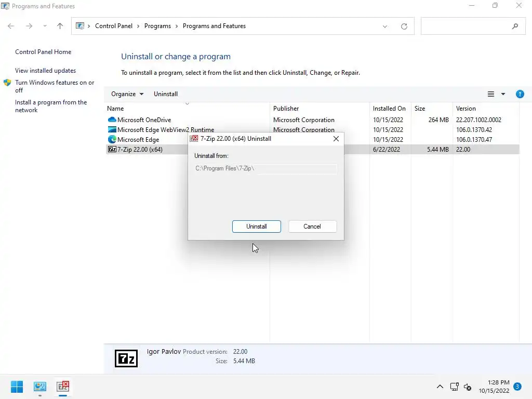Click the search magnifier icon

coord(515,26)
